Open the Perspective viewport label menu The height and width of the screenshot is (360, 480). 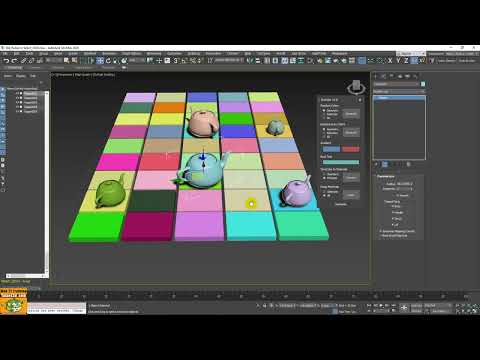point(64,75)
